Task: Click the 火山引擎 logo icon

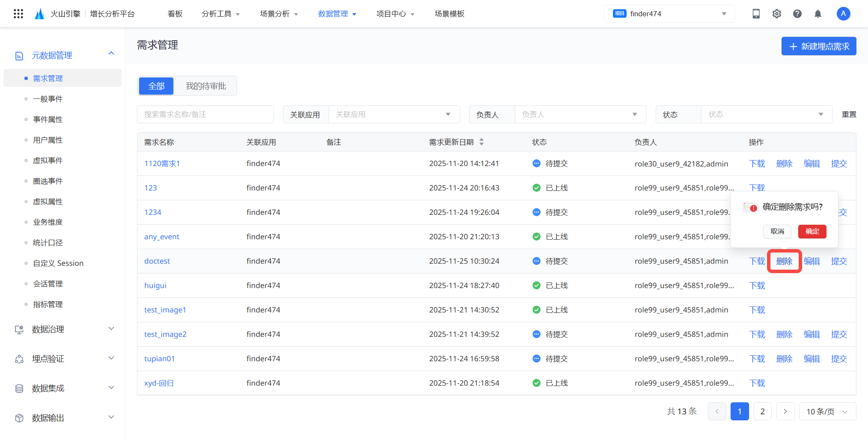Action: point(39,14)
